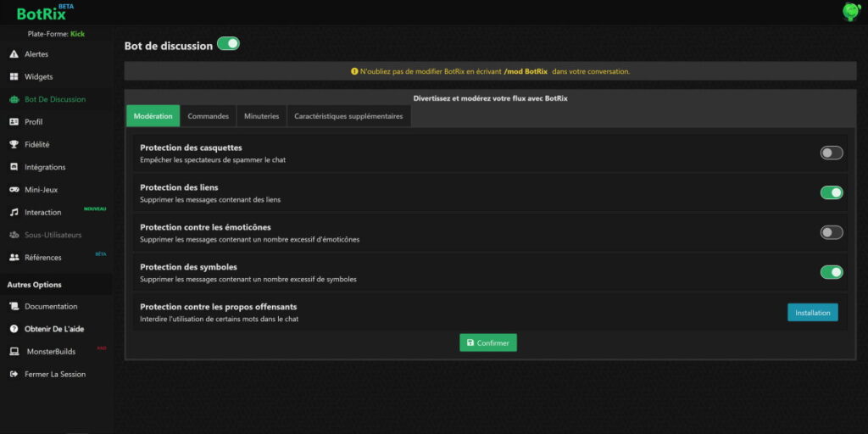This screenshot has height=434, width=868.
Task: Click Installation button for offensive words
Action: click(813, 312)
